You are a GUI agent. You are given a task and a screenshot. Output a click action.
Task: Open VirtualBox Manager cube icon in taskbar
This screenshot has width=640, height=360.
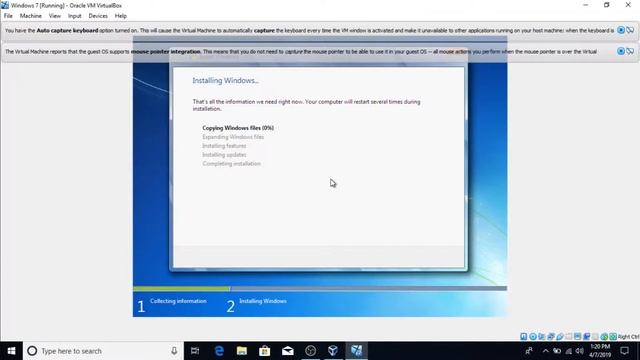click(333, 351)
